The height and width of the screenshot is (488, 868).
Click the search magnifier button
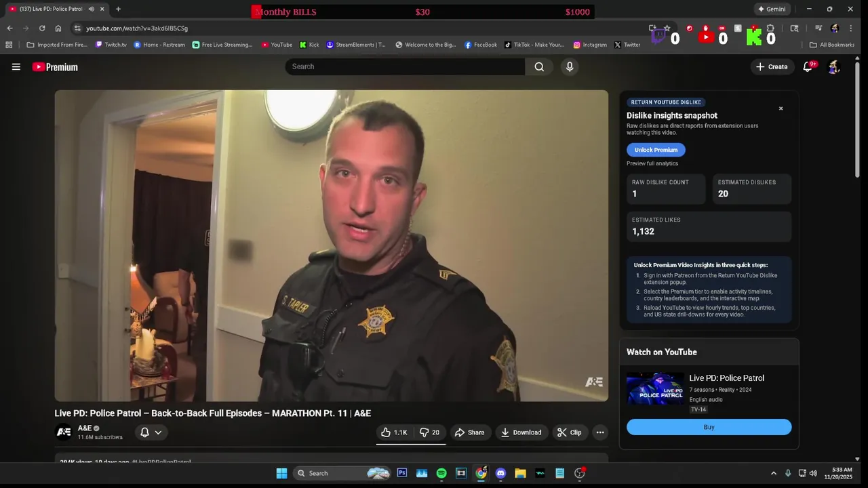(x=539, y=66)
